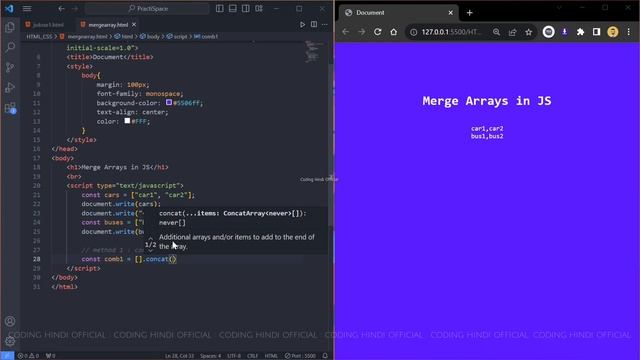This screenshot has height=360, width=640.
Task: Click the code minimap overview
Action: pyautogui.click(x=313, y=51)
